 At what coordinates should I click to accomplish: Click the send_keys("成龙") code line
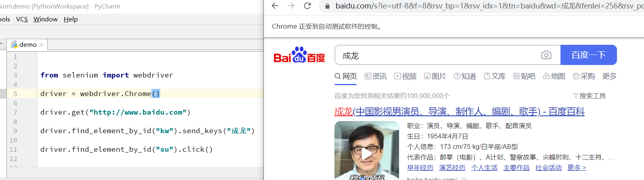click(148, 131)
